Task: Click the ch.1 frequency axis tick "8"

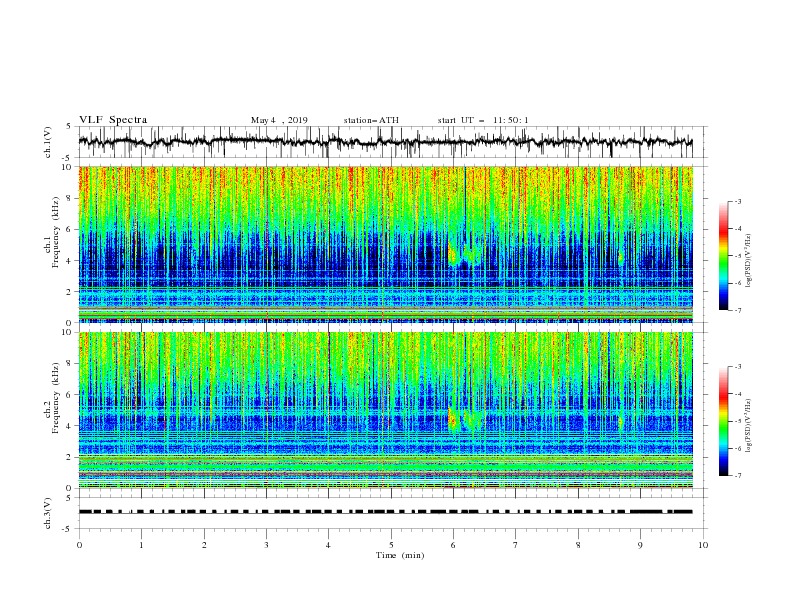Action: pyautogui.click(x=70, y=198)
